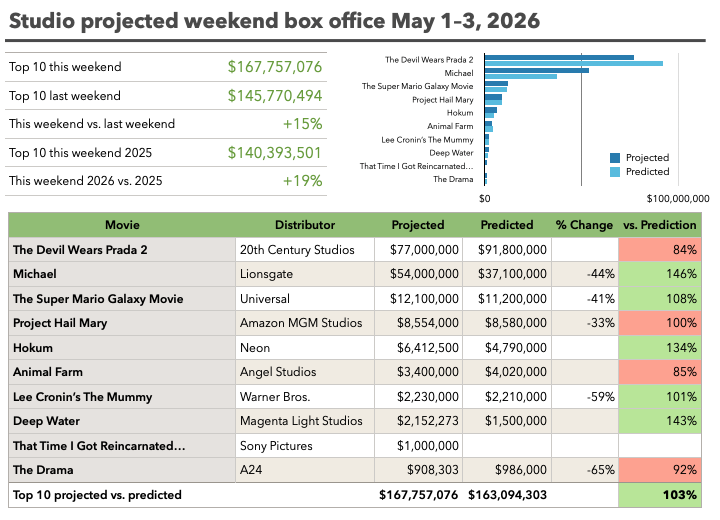Click the +15% this weekend vs. last weekend value
Viewport: 720px width, 520px height.
(302, 124)
